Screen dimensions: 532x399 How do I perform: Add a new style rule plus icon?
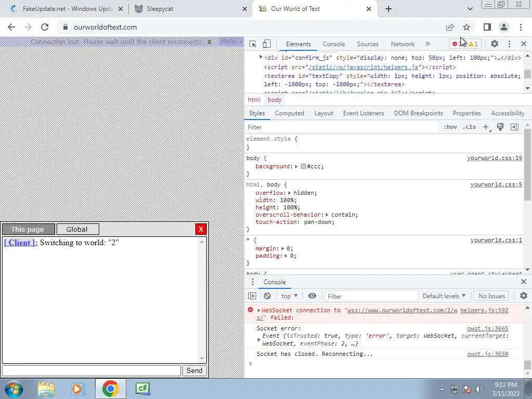pyautogui.click(x=486, y=127)
